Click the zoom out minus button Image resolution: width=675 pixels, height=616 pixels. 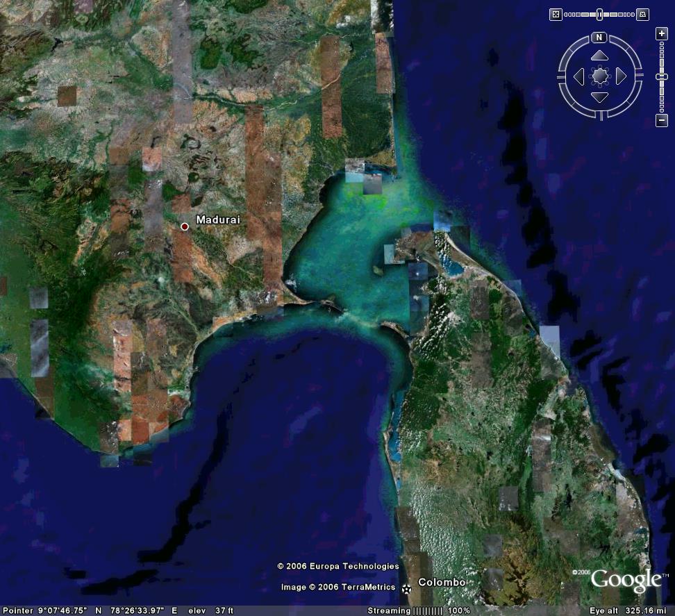coord(662,122)
